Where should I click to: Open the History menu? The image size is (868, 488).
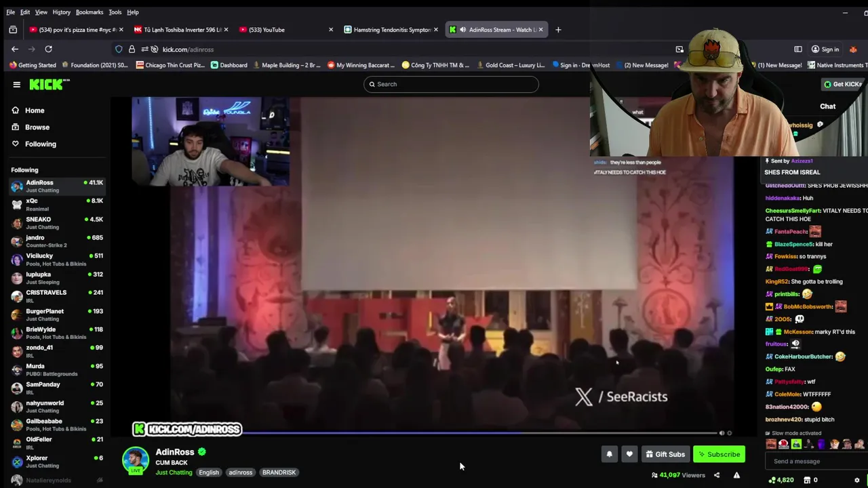tap(61, 12)
